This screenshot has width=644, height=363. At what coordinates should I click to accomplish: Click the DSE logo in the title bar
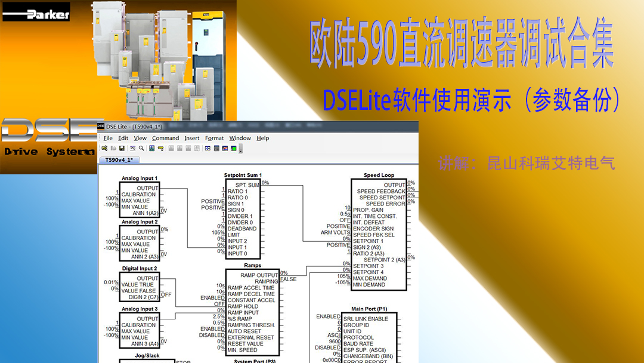tap(101, 126)
